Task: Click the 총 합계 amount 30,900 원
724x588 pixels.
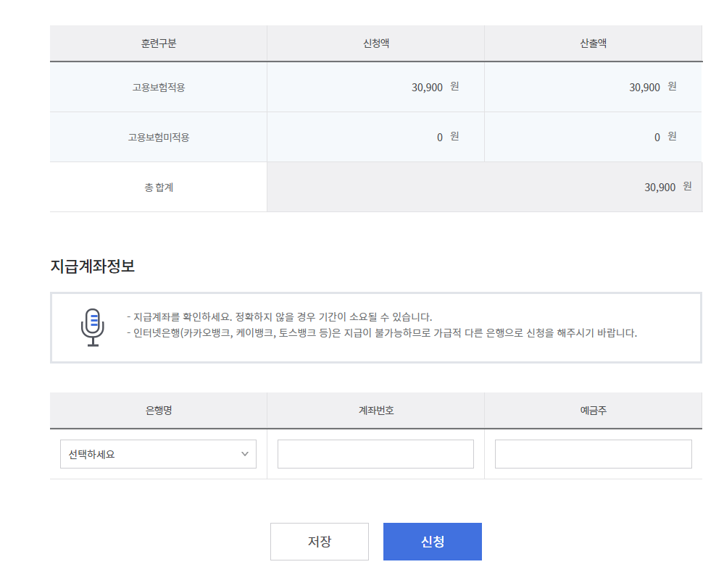Action: (x=668, y=187)
